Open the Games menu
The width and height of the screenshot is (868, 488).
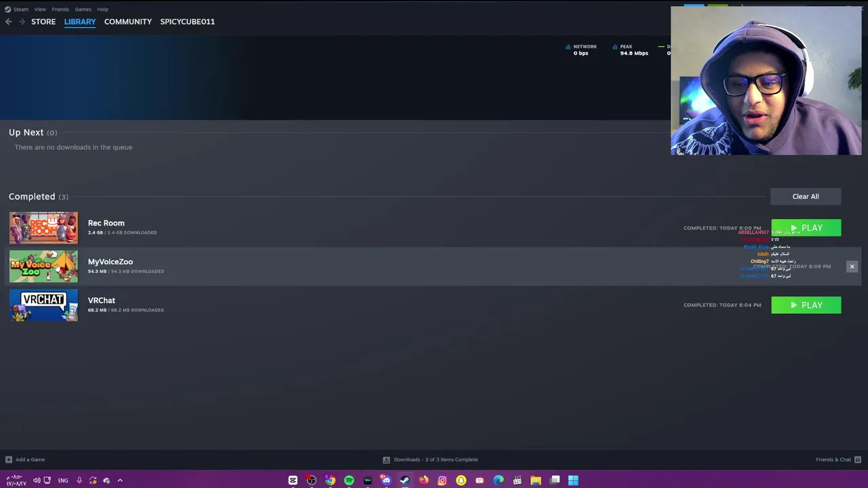pyautogui.click(x=83, y=9)
